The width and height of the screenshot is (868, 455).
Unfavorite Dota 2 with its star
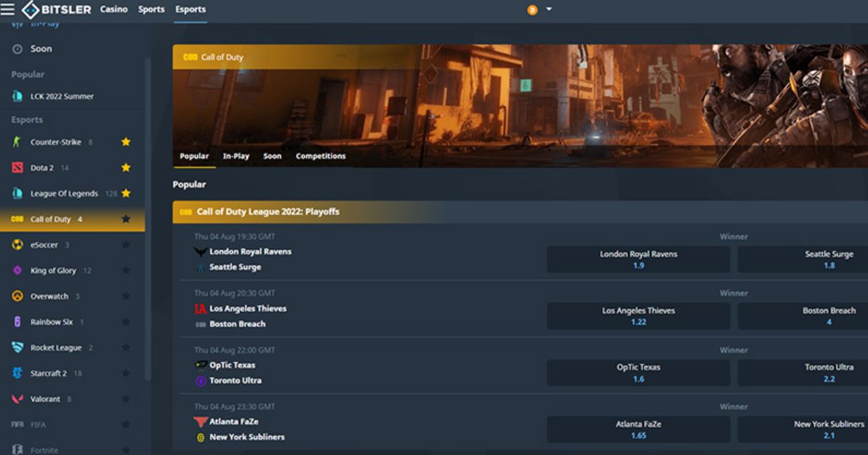126,167
